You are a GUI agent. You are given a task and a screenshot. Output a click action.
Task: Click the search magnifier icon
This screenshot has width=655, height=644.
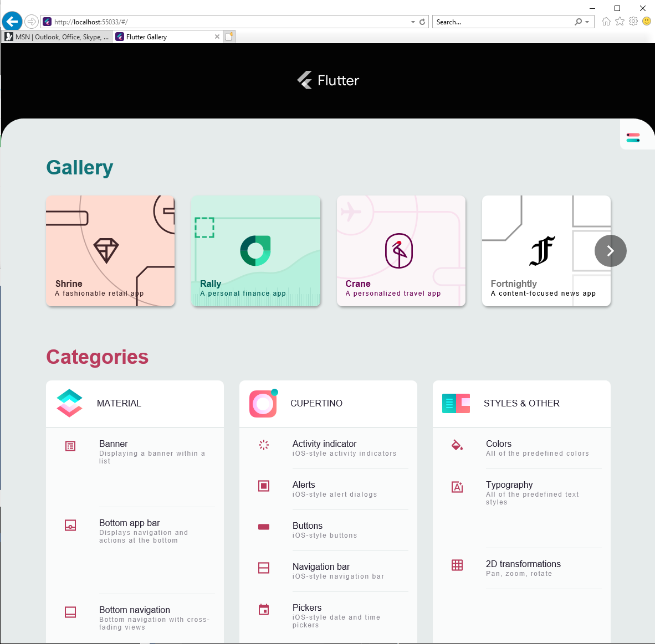(578, 22)
